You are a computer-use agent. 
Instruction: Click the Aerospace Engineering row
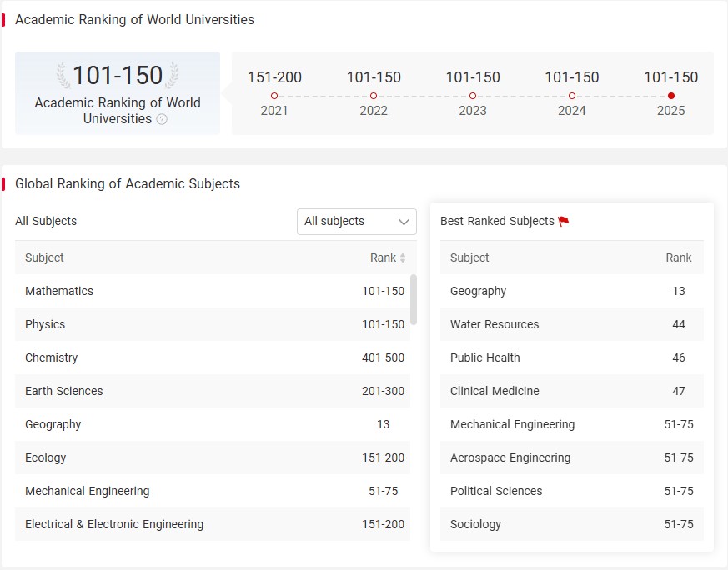571,457
